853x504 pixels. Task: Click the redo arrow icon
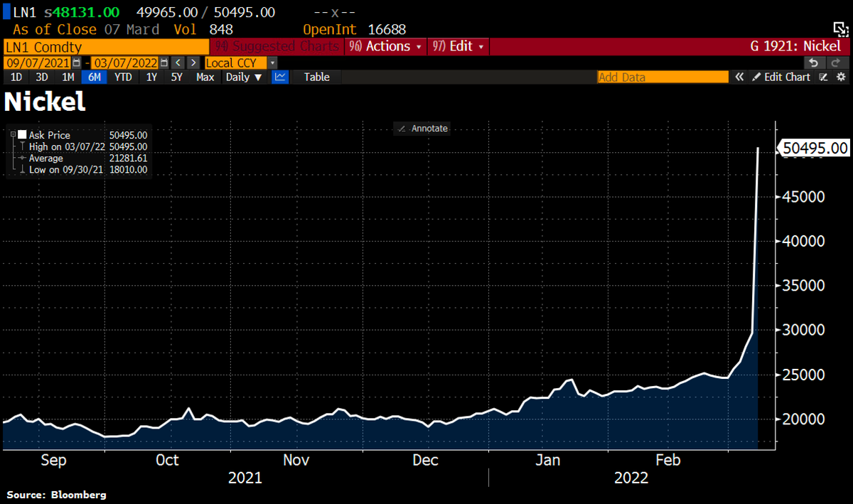click(x=836, y=63)
